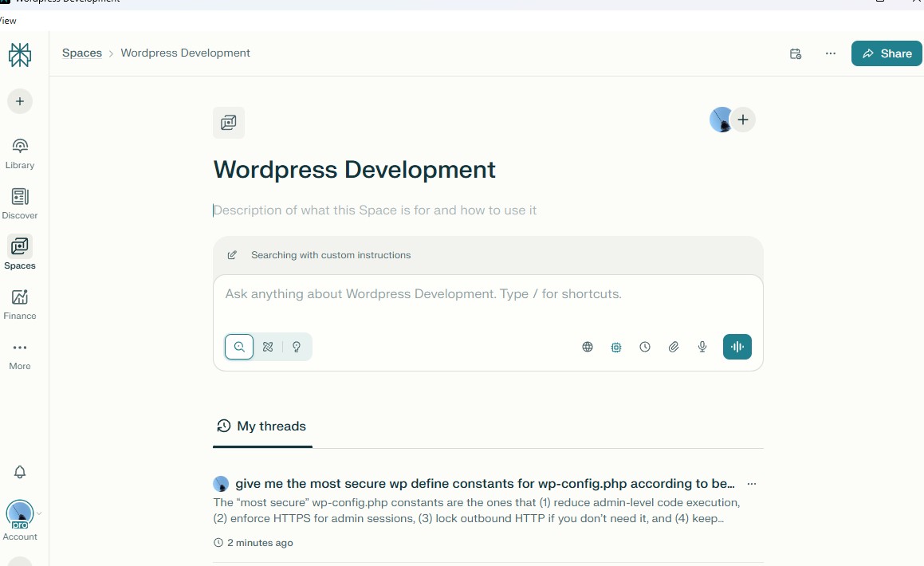Screen dimensions: 924x566
Task: Open the Finance sidebar section
Action: click(x=20, y=304)
